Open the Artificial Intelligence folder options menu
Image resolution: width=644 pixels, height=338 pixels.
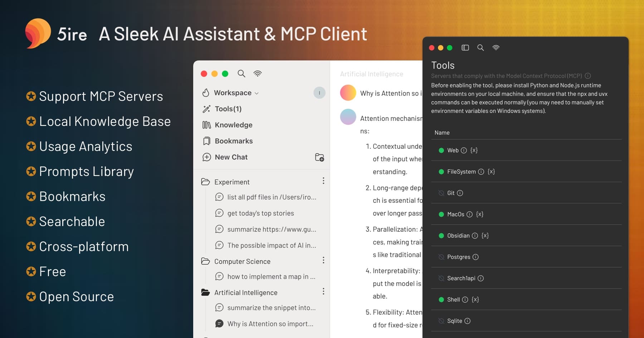click(323, 292)
